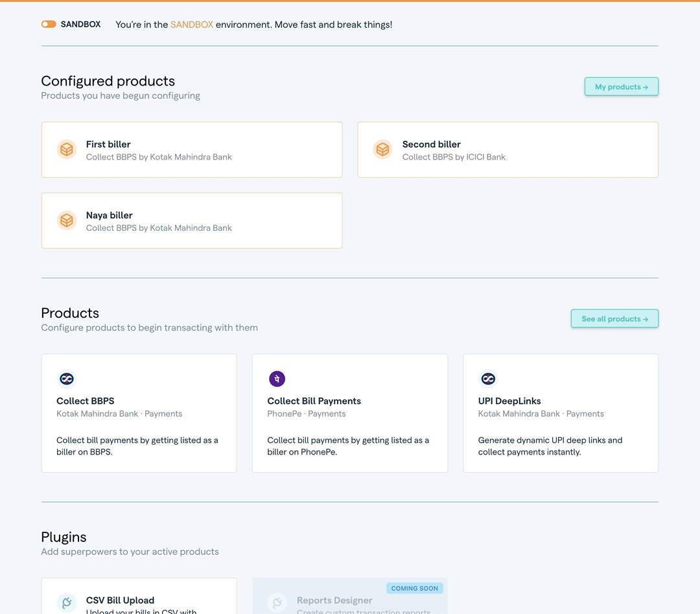Image resolution: width=700 pixels, height=614 pixels.
Task: Open the My products button
Action: click(x=621, y=87)
